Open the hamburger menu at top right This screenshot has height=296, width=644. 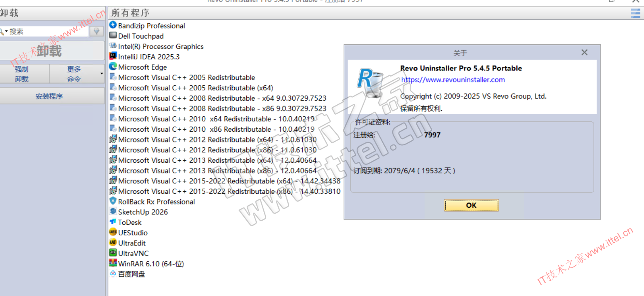pyautogui.click(x=635, y=13)
